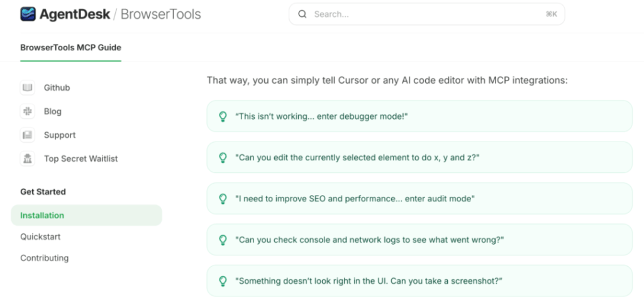Click lightbulb icon beside debugger mode tip
The width and height of the screenshot is (644, 302).
[x=222, y=116]
